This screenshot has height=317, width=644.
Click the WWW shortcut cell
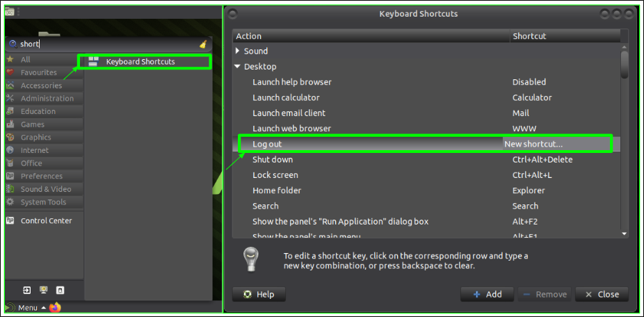pos(524,129)
